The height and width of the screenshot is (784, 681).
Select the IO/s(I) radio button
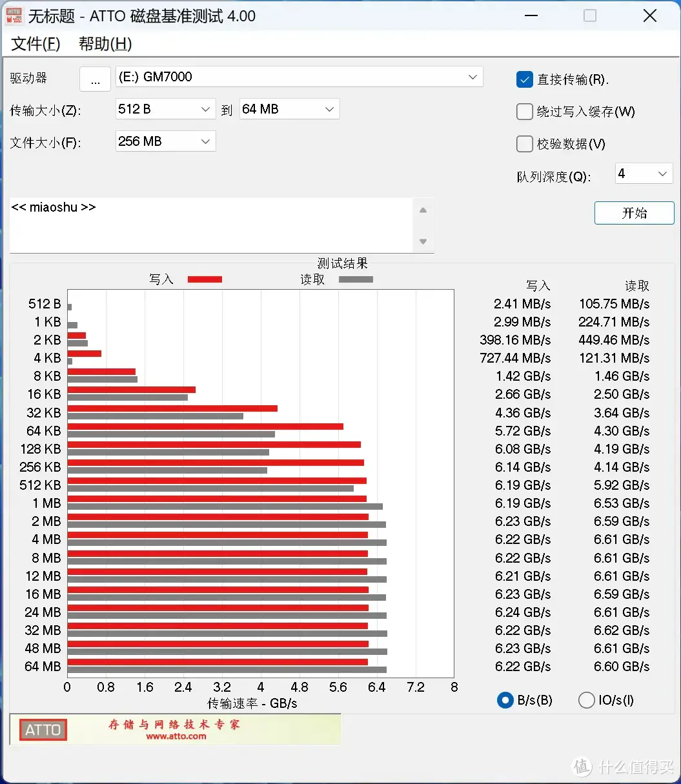point(586,700)
